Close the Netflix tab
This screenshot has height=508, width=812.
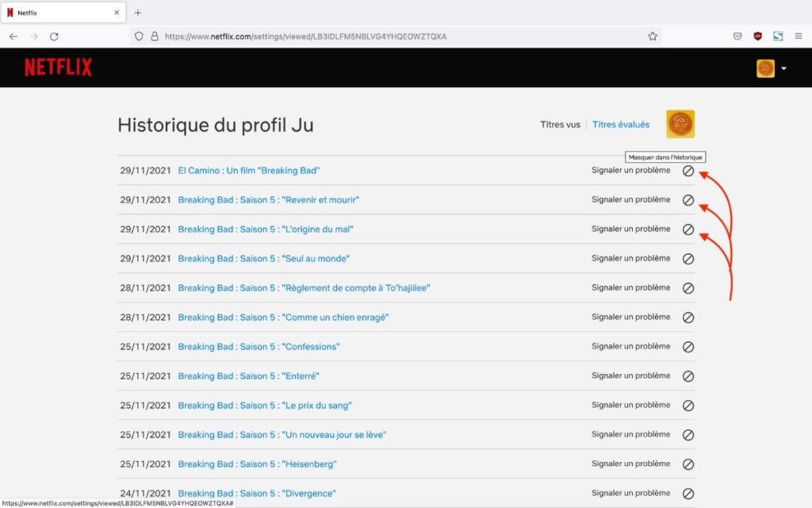pyautogui.click(x=117, y=13)
